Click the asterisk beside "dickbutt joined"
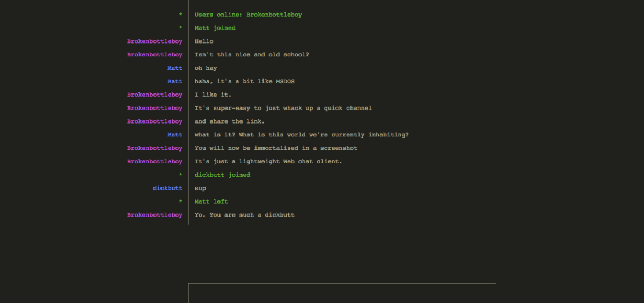Screen dimensions: 644x303 tap(181, 175)
